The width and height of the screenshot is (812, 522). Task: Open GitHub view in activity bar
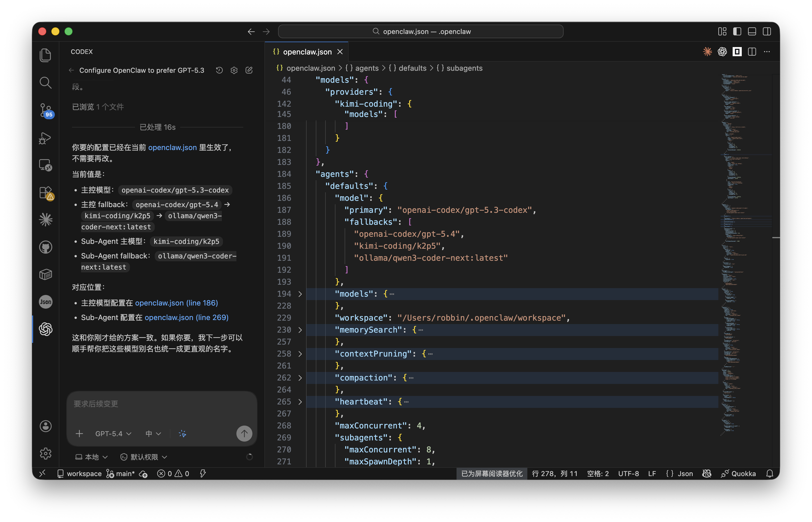click(x=45, y=247)
